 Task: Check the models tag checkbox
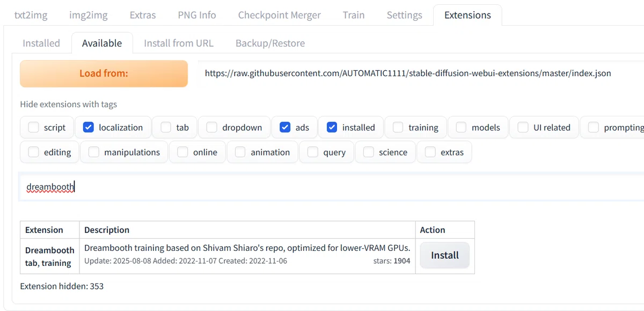461,128
